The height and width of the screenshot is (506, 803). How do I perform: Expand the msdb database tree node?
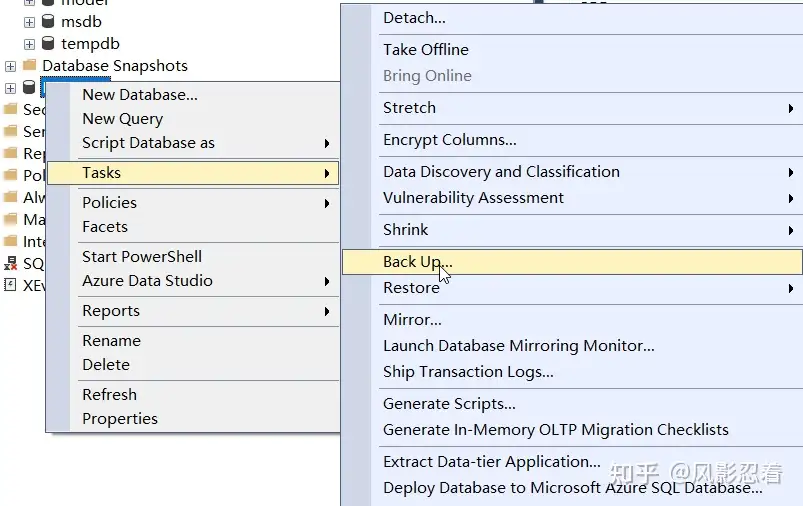29,21
